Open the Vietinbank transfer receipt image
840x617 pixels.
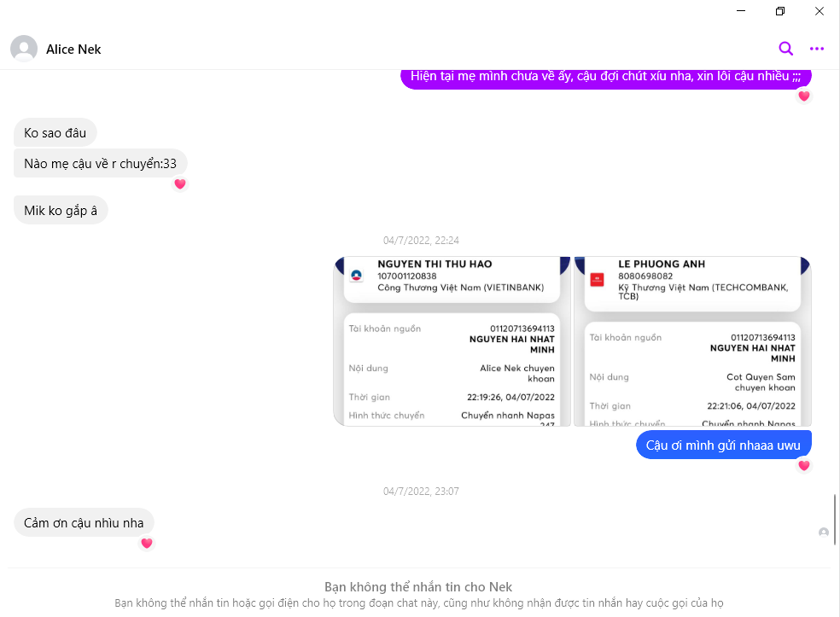452,341
